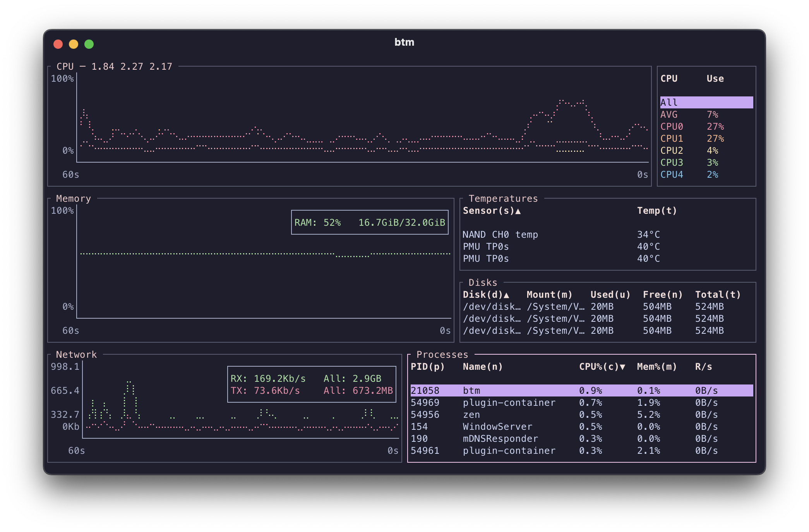Image resolution: width=809 pixels, height=532 pixels.
Task: Focus the Processes widget title
Action: click(442, 355)
